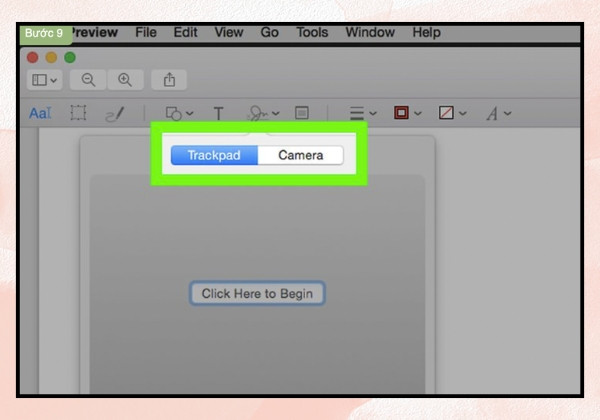The image size is (600, 420).
Task: Open the File menu
Action: (146, 33)
